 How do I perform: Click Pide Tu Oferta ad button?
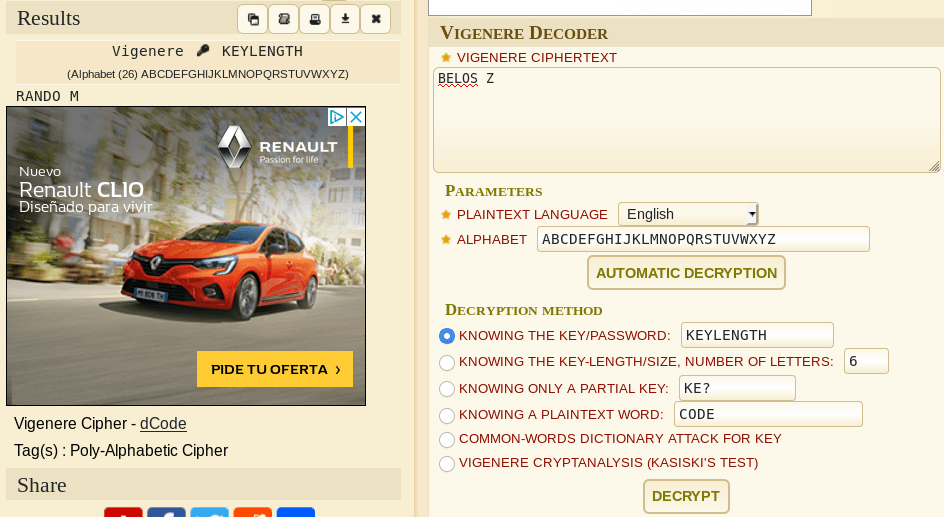coord(275,369)
